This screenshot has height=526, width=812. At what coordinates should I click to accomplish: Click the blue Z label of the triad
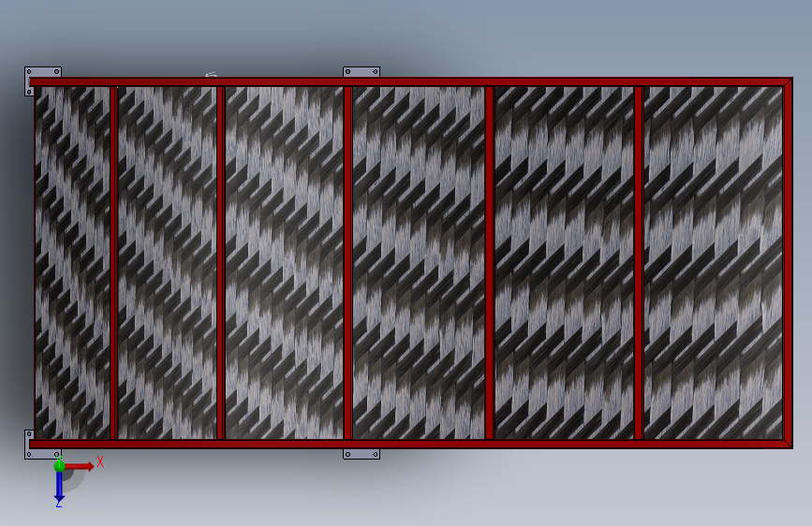[58, 503]
